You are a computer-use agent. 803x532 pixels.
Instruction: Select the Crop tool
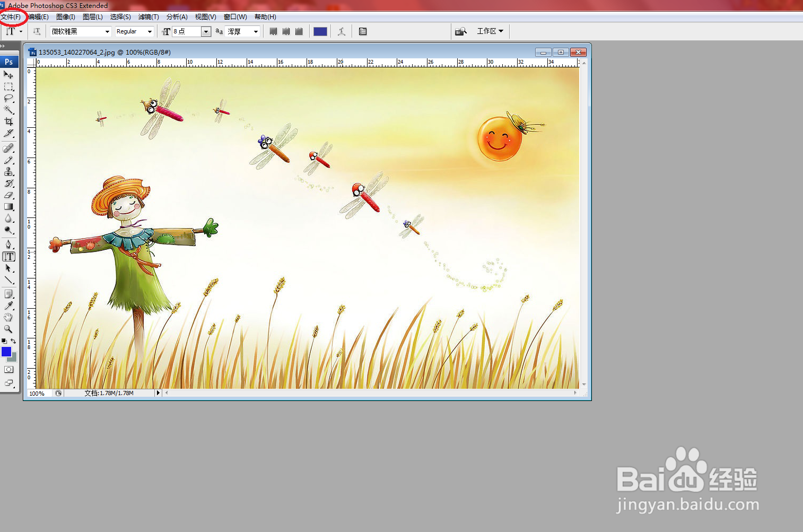(8, 121)
